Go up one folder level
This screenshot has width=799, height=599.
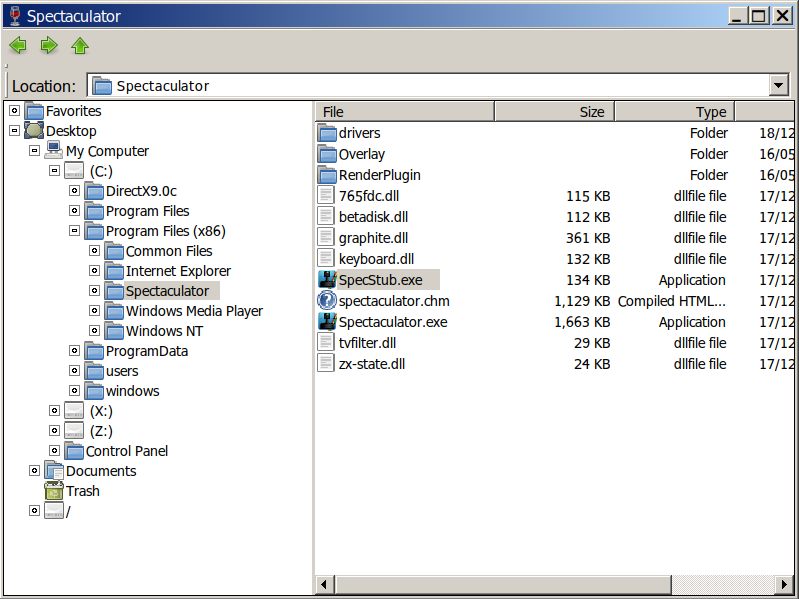80,45
